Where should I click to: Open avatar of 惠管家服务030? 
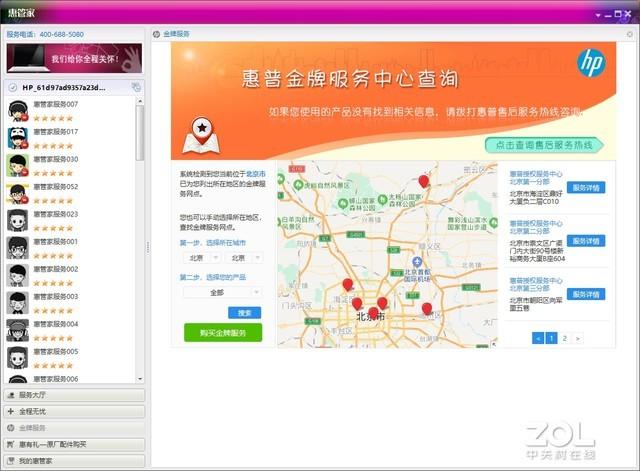click(18, 165)
